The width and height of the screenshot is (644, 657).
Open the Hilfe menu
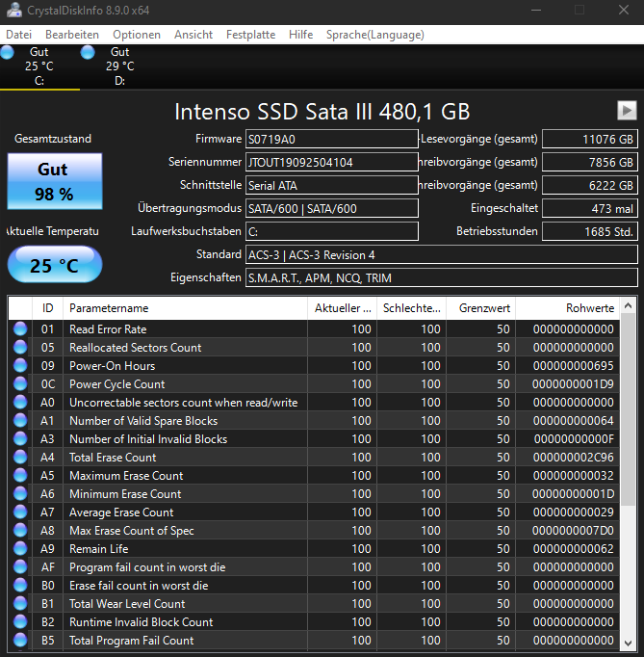[x=300, y=35]
